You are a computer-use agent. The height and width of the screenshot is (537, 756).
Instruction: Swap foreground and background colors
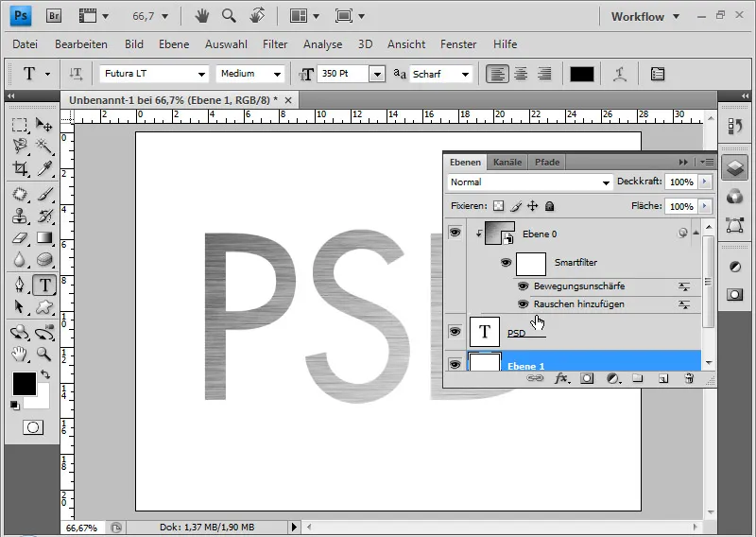coord(45,374)
